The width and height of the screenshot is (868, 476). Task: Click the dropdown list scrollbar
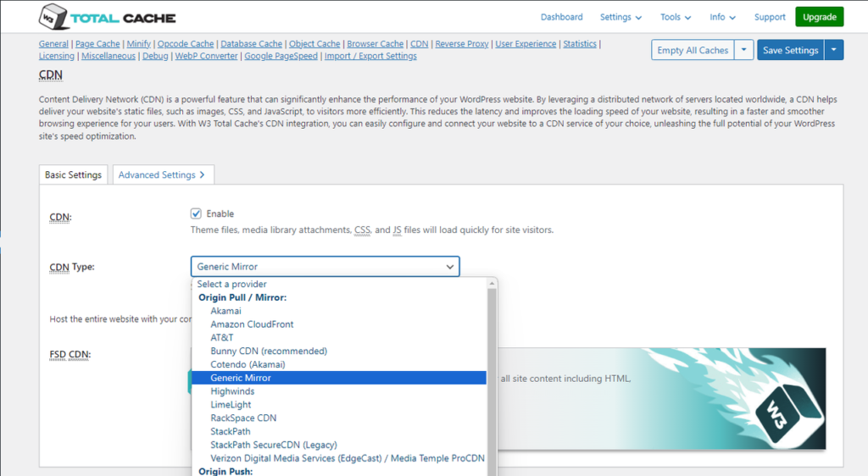click(x=492, y=381)
